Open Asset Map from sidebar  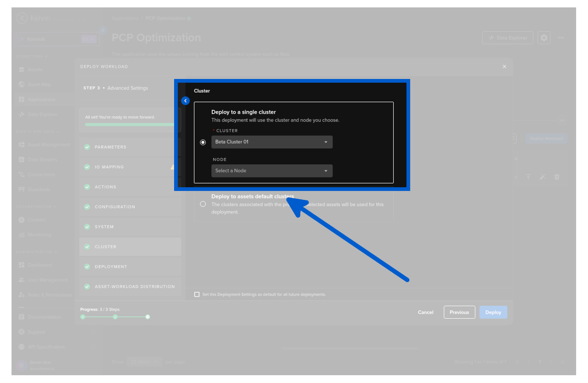[39, 85]
